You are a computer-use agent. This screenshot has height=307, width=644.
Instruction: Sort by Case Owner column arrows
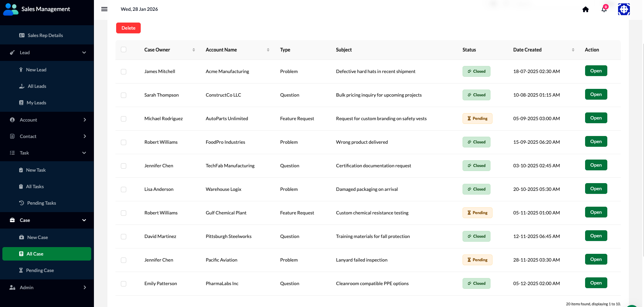[194, 50]
